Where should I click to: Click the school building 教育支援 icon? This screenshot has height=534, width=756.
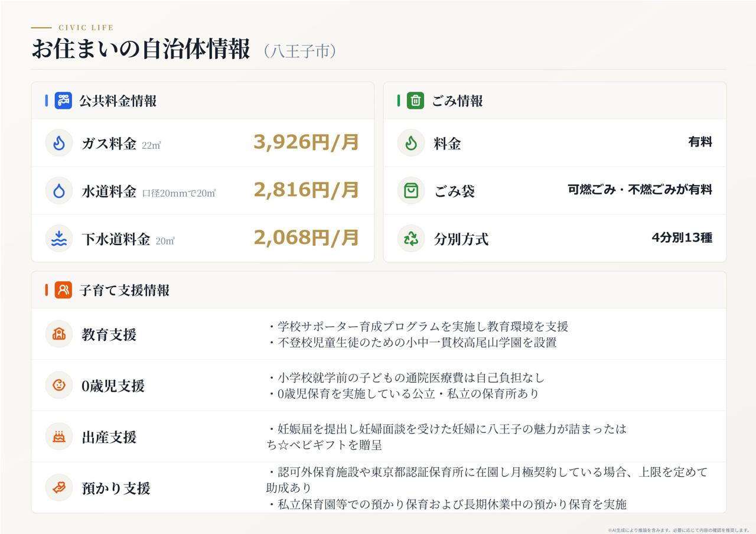59,334
